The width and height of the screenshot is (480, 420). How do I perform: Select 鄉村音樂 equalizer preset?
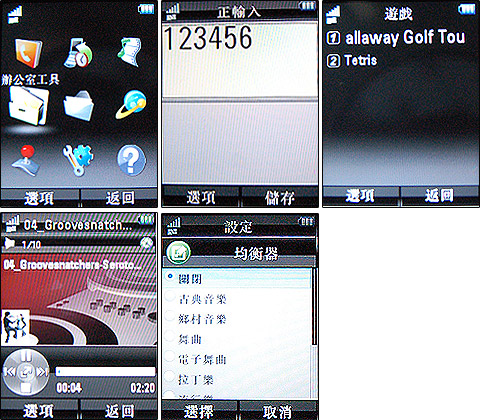click(x=237, y=319)
